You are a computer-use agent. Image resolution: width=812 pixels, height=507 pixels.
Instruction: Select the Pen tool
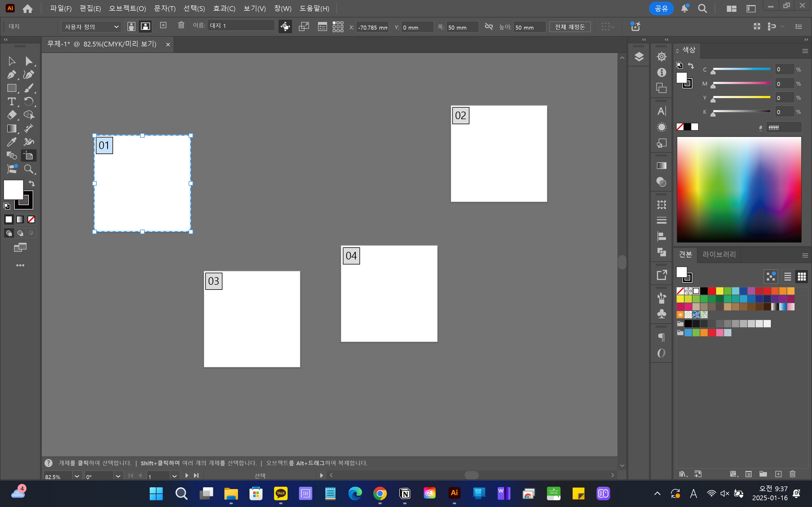click(x=11, y=74)
